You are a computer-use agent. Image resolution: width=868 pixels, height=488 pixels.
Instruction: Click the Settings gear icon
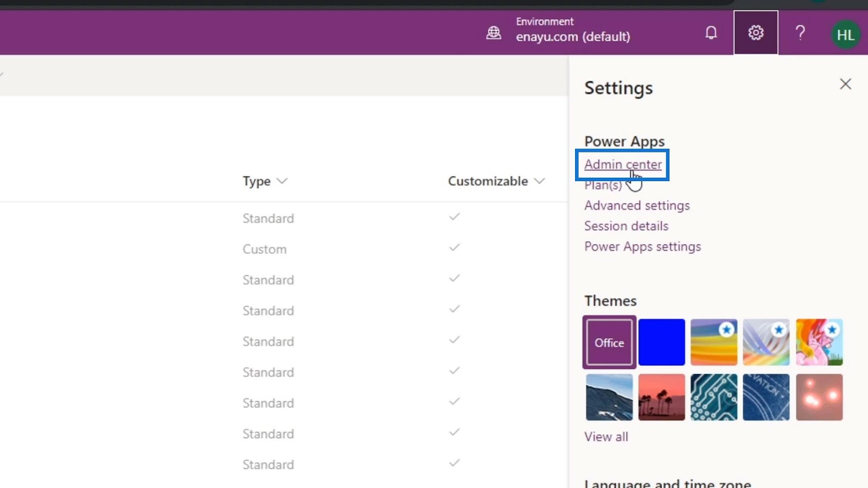pos(756,33)
